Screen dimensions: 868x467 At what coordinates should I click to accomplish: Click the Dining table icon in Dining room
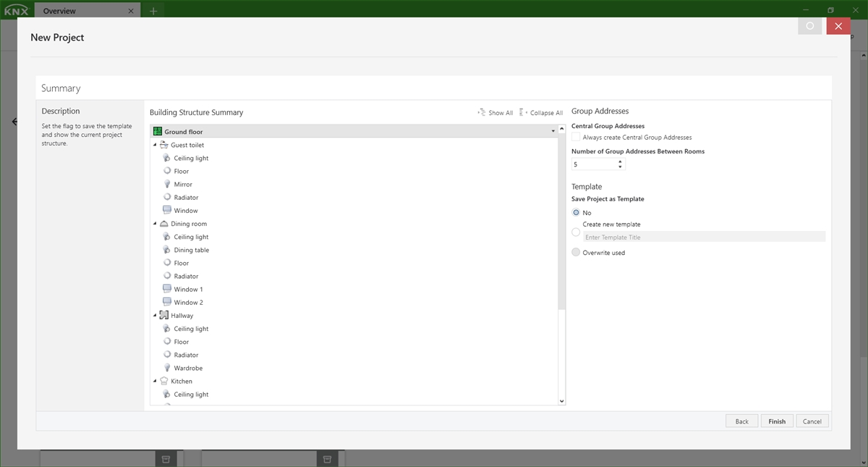(166, 249)
